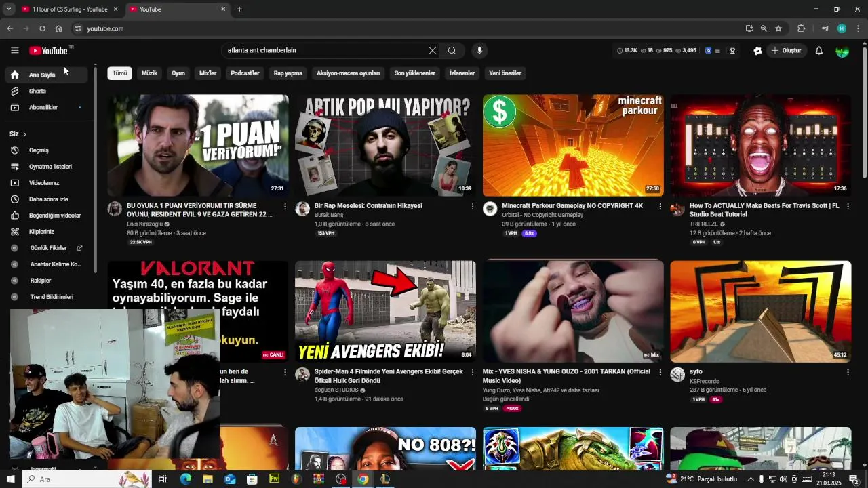
Task: Open the account avatar menu
Action: click(x=842, y=51)
